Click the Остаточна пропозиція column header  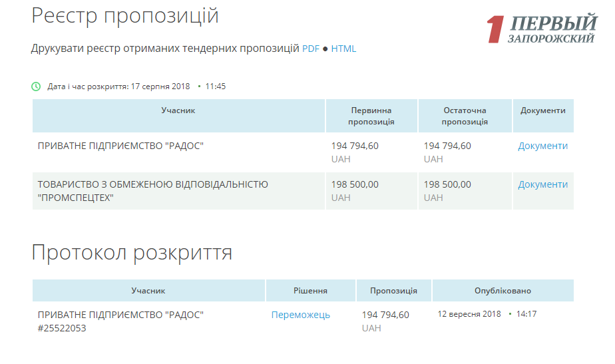click(465, 116)
